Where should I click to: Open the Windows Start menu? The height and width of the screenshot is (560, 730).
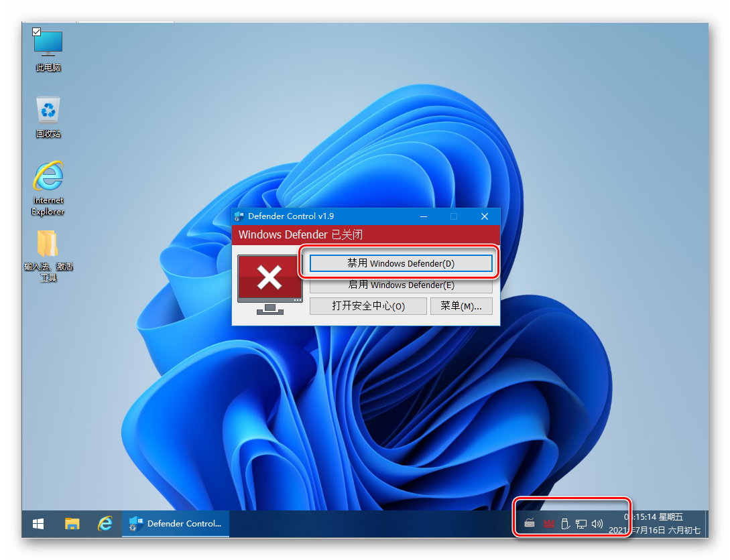(38, 524)
